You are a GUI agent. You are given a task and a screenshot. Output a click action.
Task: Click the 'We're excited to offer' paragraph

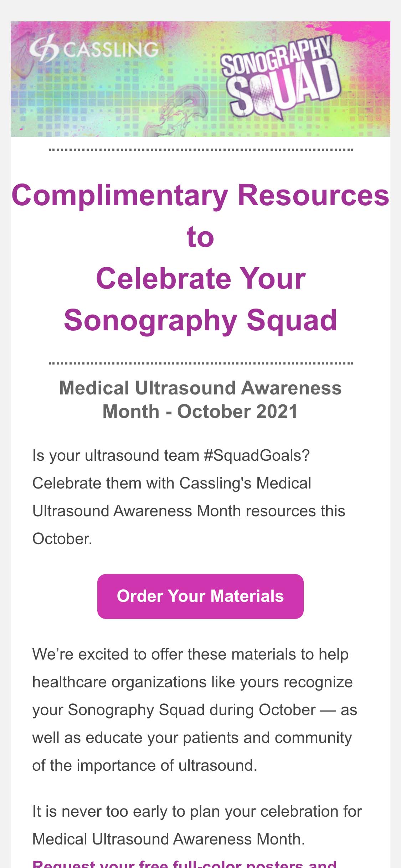[x=195, y=710]
